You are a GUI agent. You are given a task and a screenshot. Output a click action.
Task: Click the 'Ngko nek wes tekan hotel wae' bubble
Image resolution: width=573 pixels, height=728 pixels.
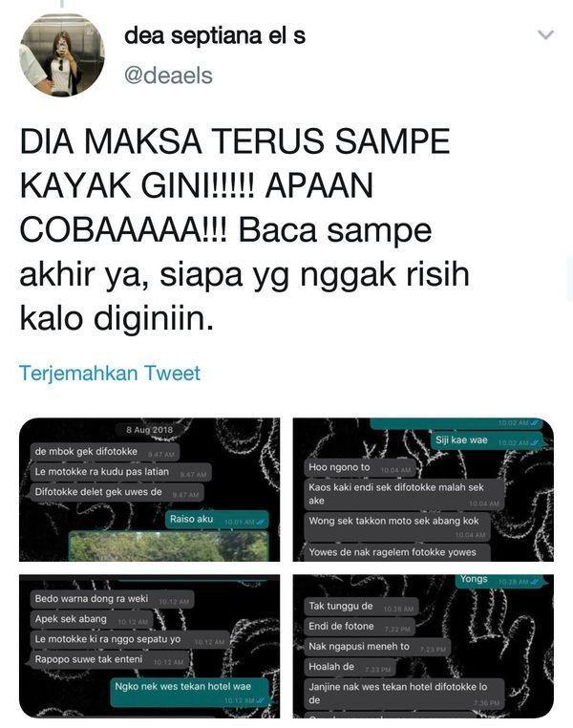[190, 692]
